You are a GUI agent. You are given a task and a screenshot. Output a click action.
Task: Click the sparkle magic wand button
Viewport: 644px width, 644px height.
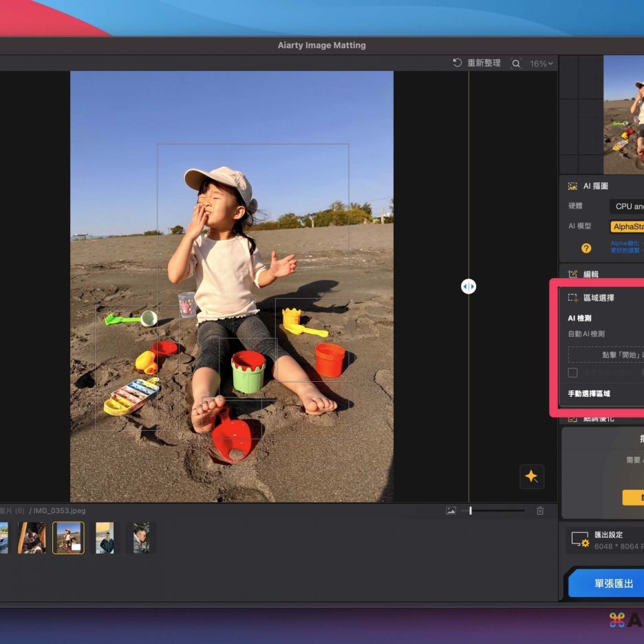[x=531, y=476]
